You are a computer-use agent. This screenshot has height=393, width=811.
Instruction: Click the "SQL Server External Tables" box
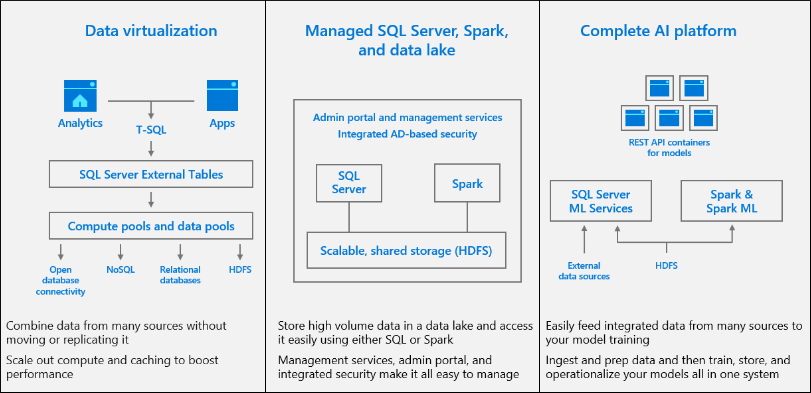click(151, 174)
